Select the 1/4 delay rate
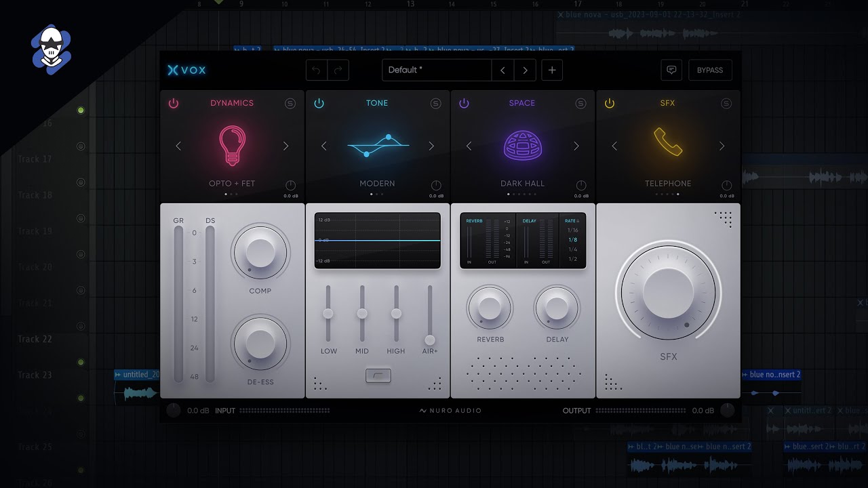The image size is (868, 488). [x=572, y=249]
